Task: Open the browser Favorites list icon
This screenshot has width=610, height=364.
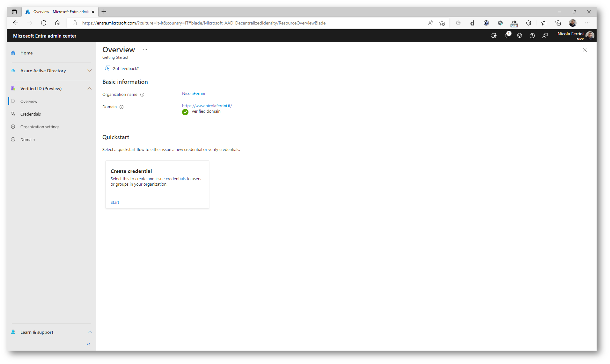Action: (544, 23)
